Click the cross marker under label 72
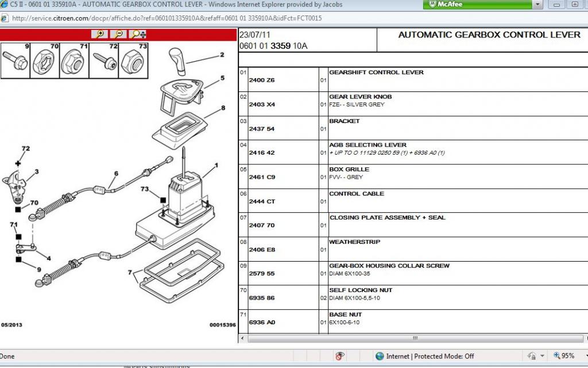This screenshot has width=588, height=368. click(x=18, y=163)
